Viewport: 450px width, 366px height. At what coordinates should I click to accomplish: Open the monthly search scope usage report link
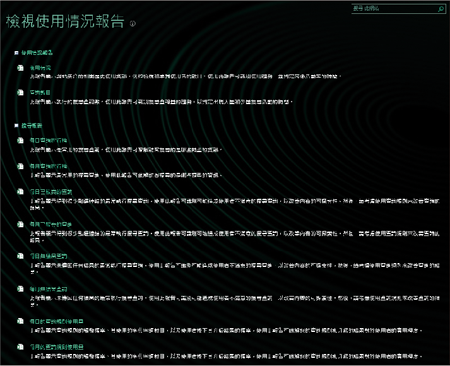(57, 347)
